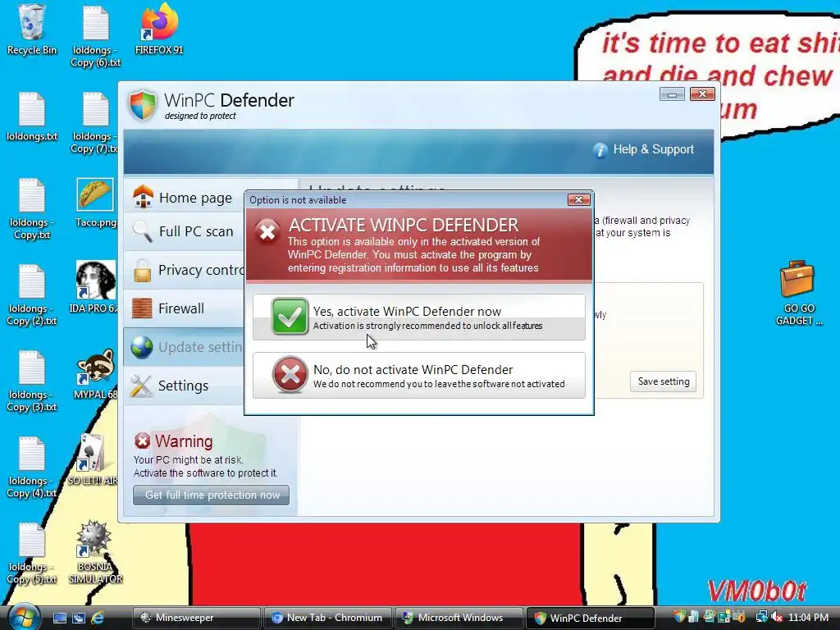Open Help & Support link
The height and width of the screenshot is (630, 840).
coord(653,149)
